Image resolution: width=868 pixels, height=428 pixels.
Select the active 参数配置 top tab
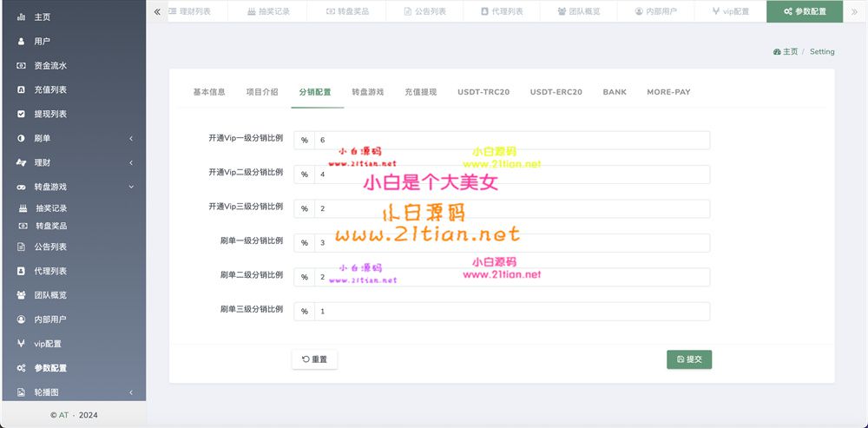click(x=805, y=11)
